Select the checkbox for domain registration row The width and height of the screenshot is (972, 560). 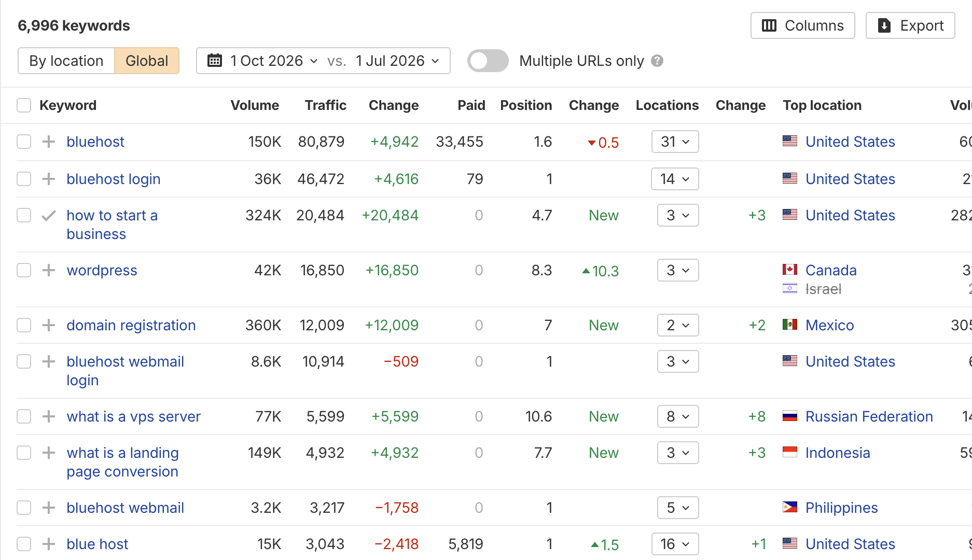point(24,325)
